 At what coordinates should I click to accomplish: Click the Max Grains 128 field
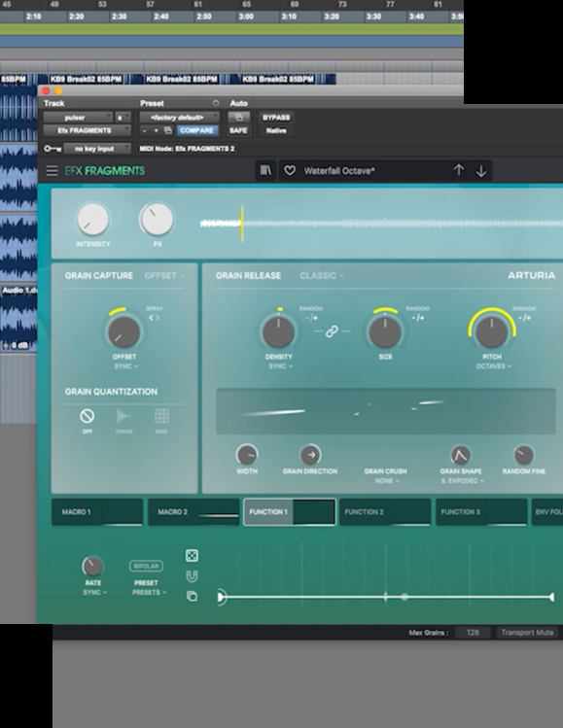[x=473, y=633]
